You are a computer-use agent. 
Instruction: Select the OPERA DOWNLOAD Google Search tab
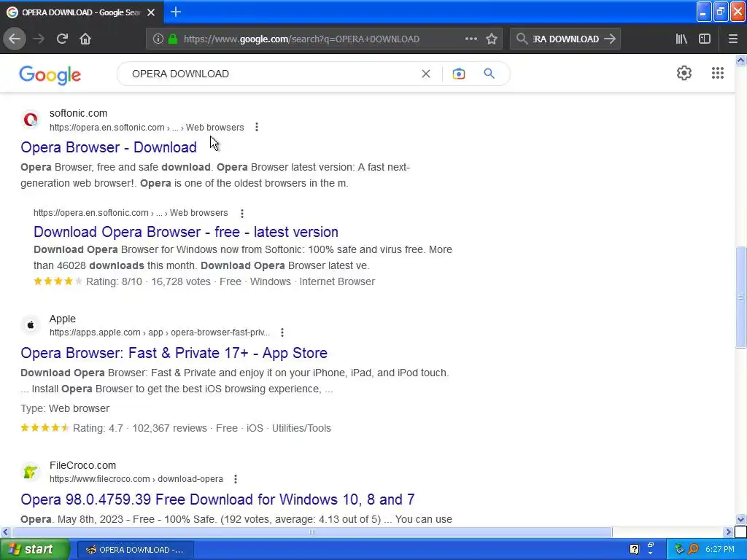tap(81, 12)
